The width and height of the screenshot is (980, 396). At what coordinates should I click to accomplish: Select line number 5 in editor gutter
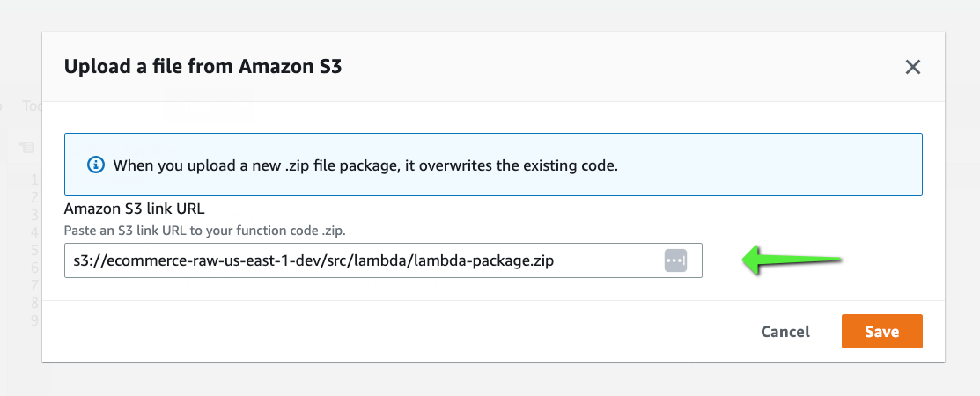tap(35, 250)
